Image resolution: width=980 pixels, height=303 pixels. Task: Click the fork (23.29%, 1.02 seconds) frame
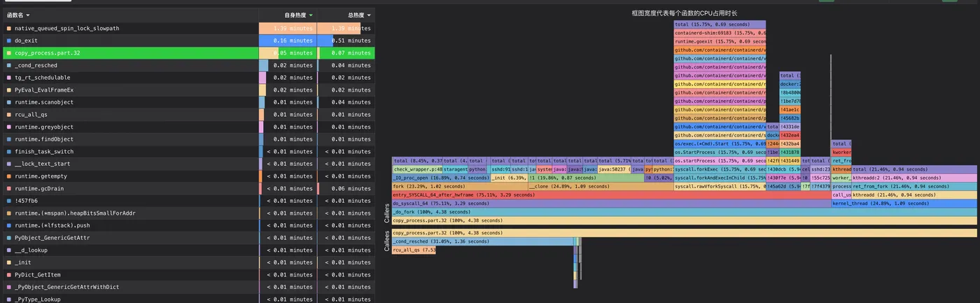(460, 186)
